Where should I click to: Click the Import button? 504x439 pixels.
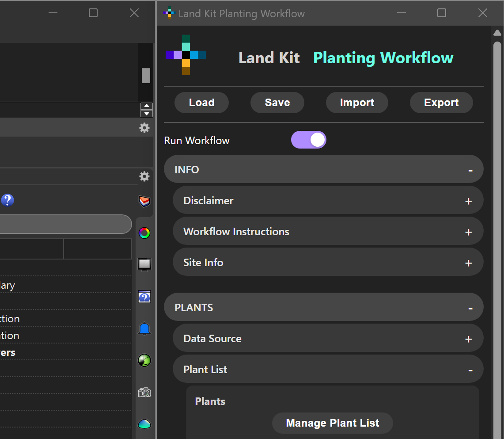pyautogui.click(x=357, y=103)
